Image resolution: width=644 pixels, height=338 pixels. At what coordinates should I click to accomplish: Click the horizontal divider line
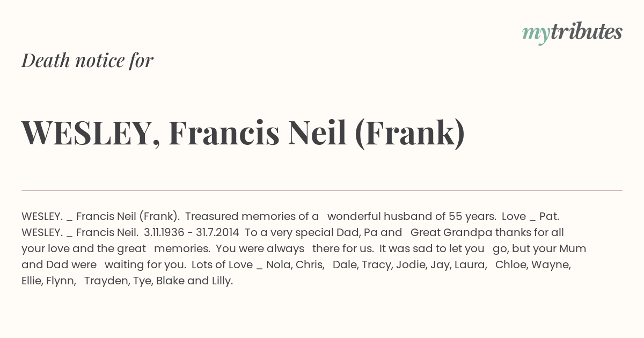coord(322,190)
